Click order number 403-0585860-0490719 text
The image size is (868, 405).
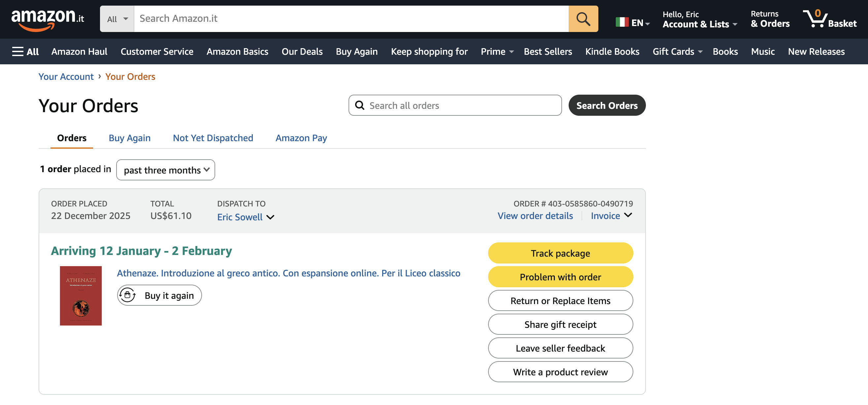point(590,204)
